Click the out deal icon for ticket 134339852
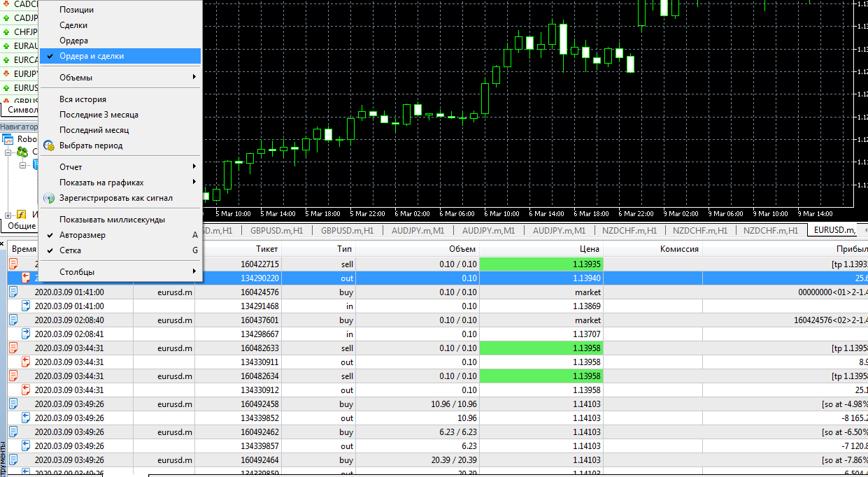868x477 pixels. click(26, 418)
